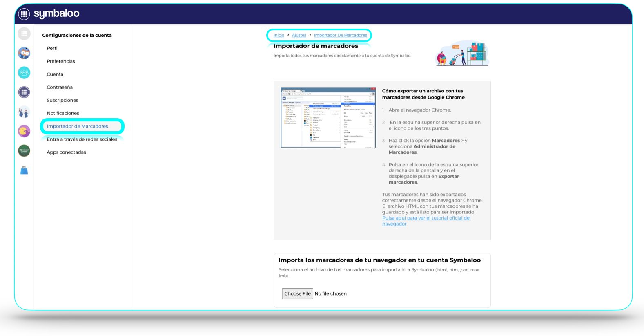Click the 'Selecciona el archivo de tus marcadores' text

(379, 273)
